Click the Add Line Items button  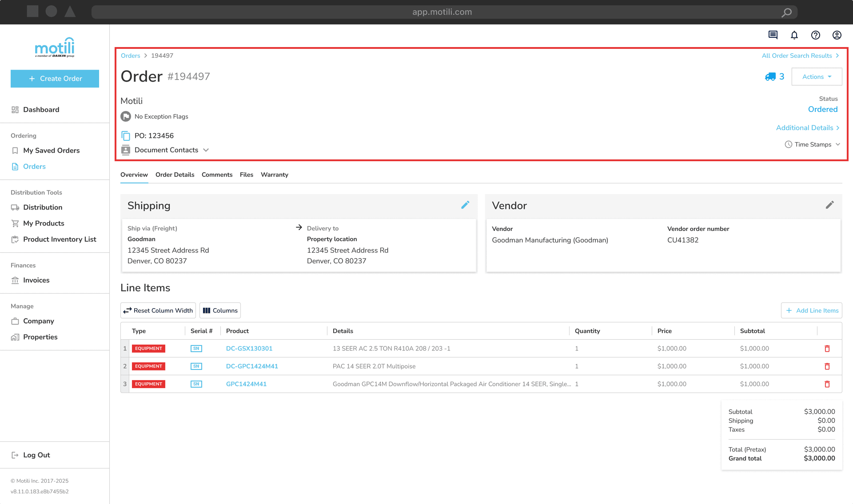coord(812,310)
